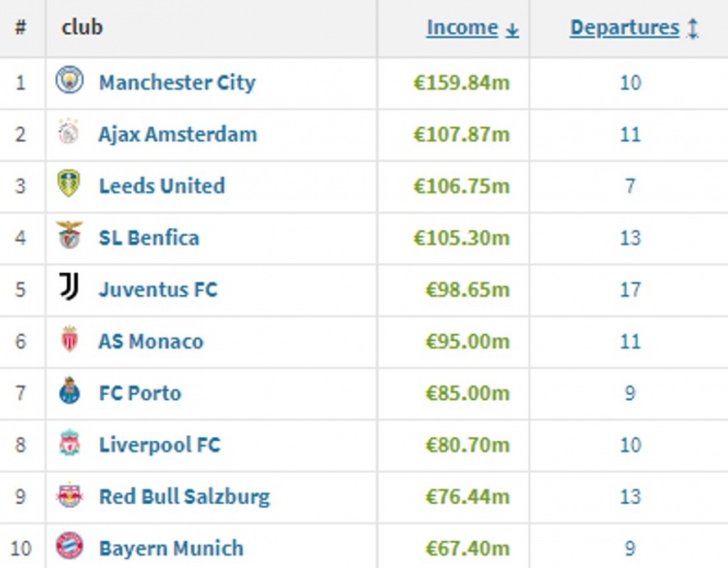Click Leeds United's €106.75m income value

(x=461, y=186)
